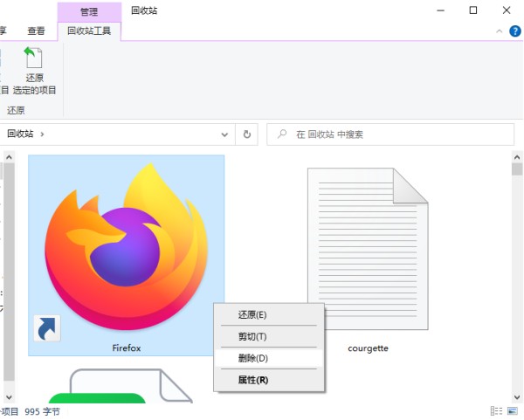Click the navigation pane scroll up arrow
Viewport: 524px width, 420px height.
[x=9, y=156]
